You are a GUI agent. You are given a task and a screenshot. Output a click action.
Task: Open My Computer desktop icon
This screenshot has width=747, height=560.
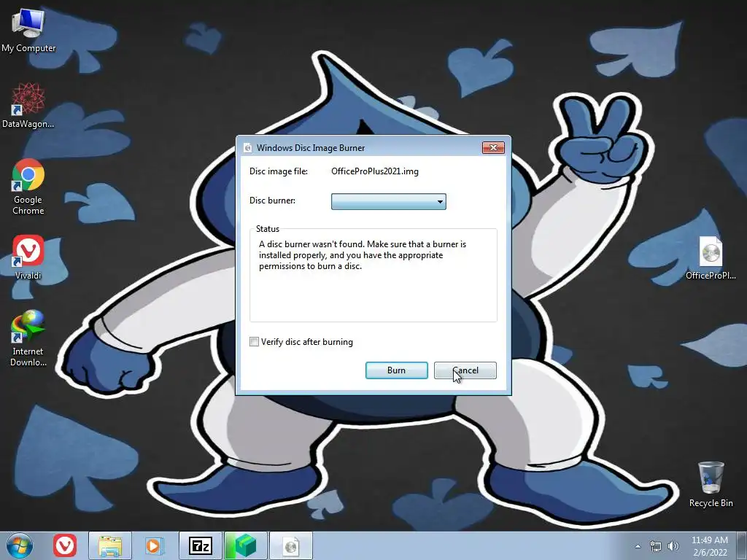(28, 29)
